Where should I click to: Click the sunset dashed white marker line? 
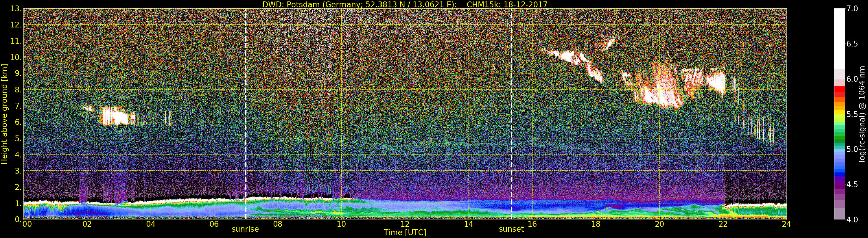click(x=511, y=114)
